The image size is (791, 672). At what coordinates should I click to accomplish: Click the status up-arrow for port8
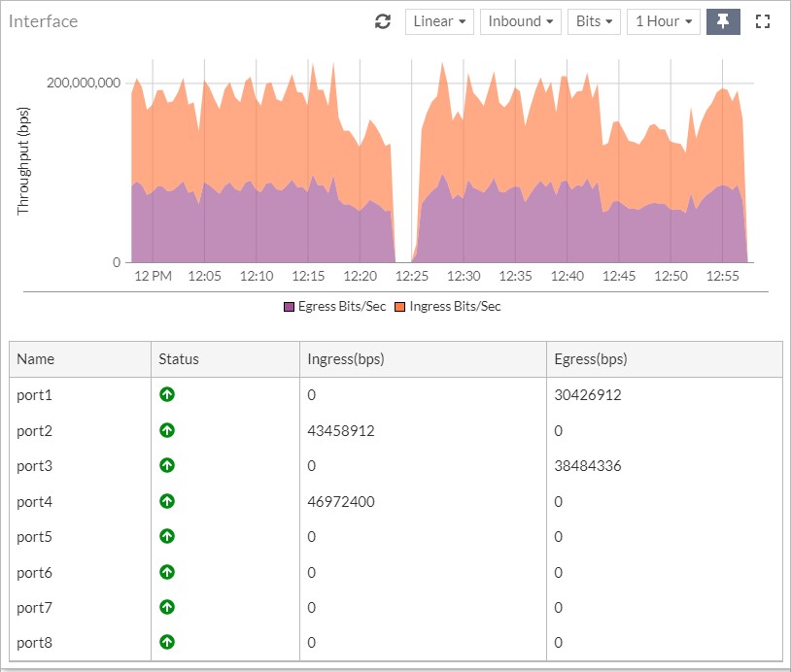pyautogui.click(x=166, y=642)
